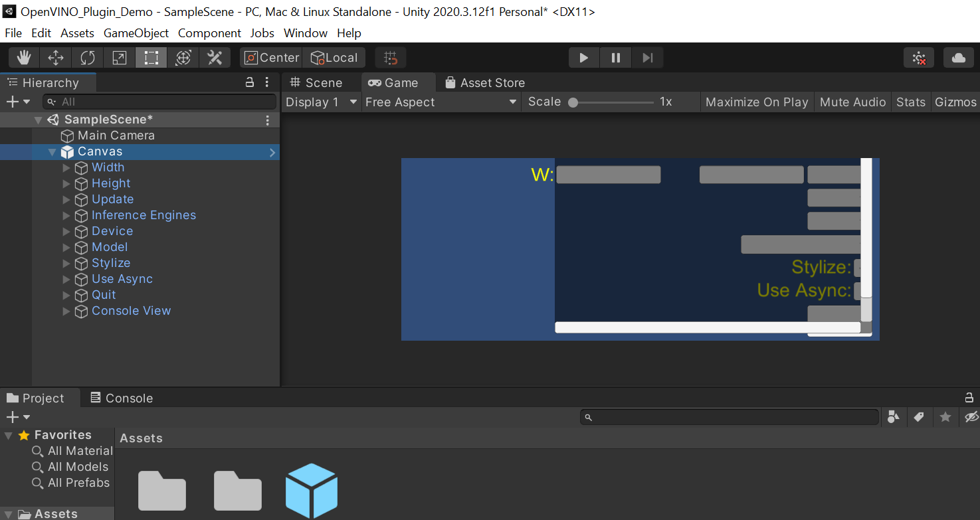Open the Display 1 dropdown
The image size is (980, 520).
322,102
